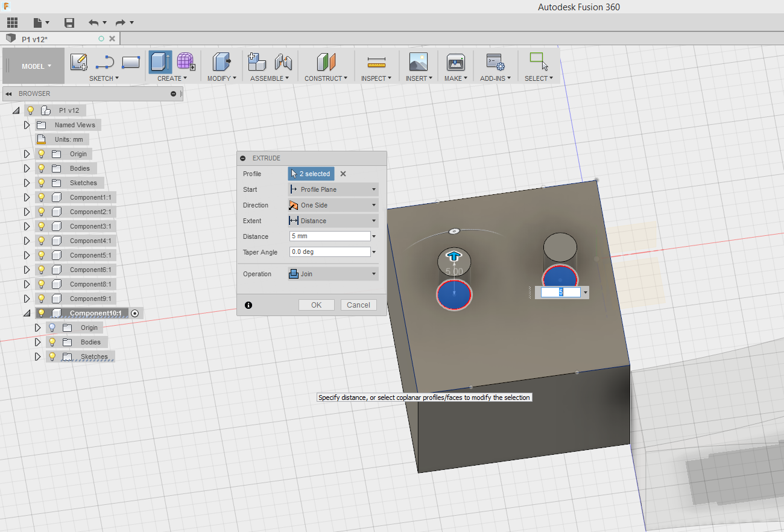The image size is (784, 532).
Task: Select Component6:1 in the browser
Action: (90, 270)
